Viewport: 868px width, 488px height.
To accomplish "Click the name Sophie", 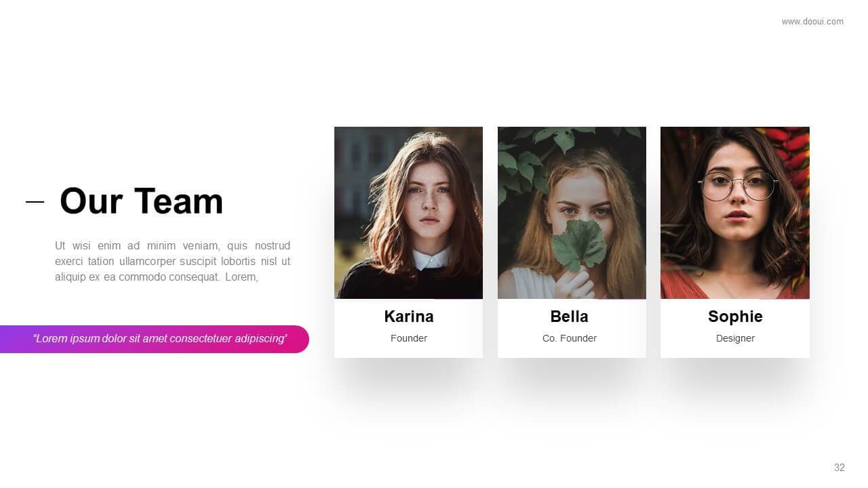I will pyautogui.click(x=735, y=317).
